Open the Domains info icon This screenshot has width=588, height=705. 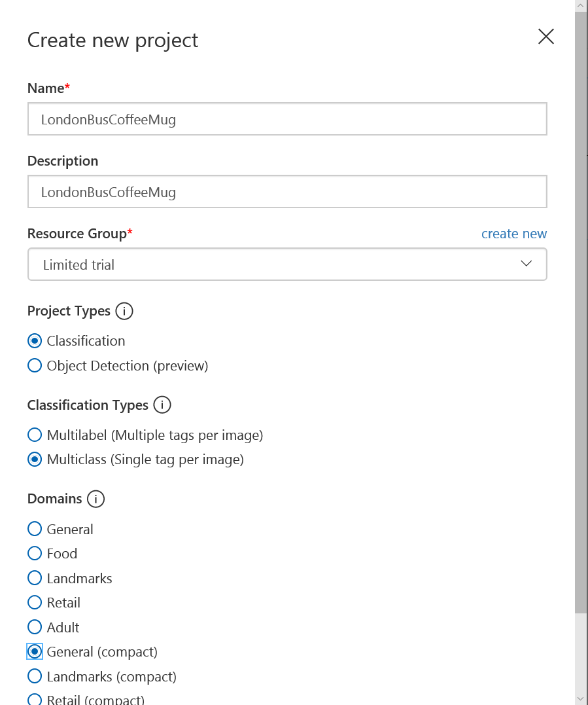[x=95, y=499]
